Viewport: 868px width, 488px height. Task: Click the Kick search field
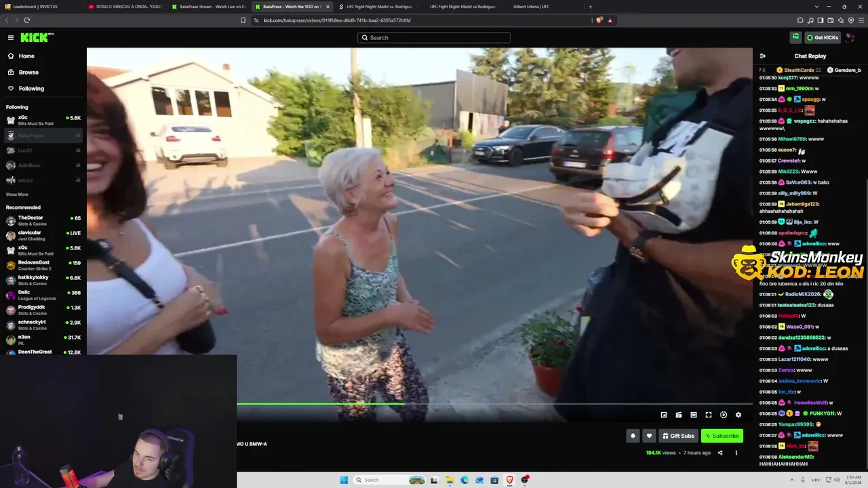pos(434,38)
